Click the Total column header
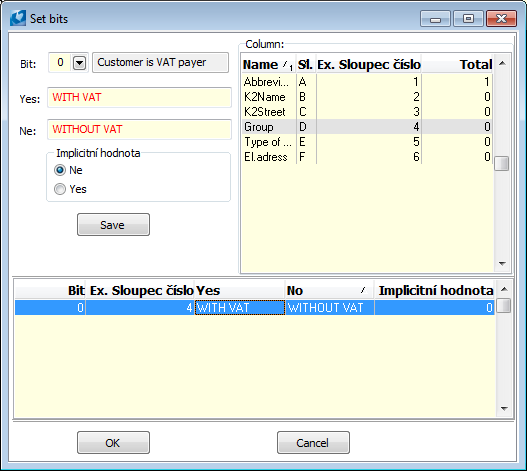The height and width of the screenshot is (471, 527). pyautogui.click(x=457, y=64)
